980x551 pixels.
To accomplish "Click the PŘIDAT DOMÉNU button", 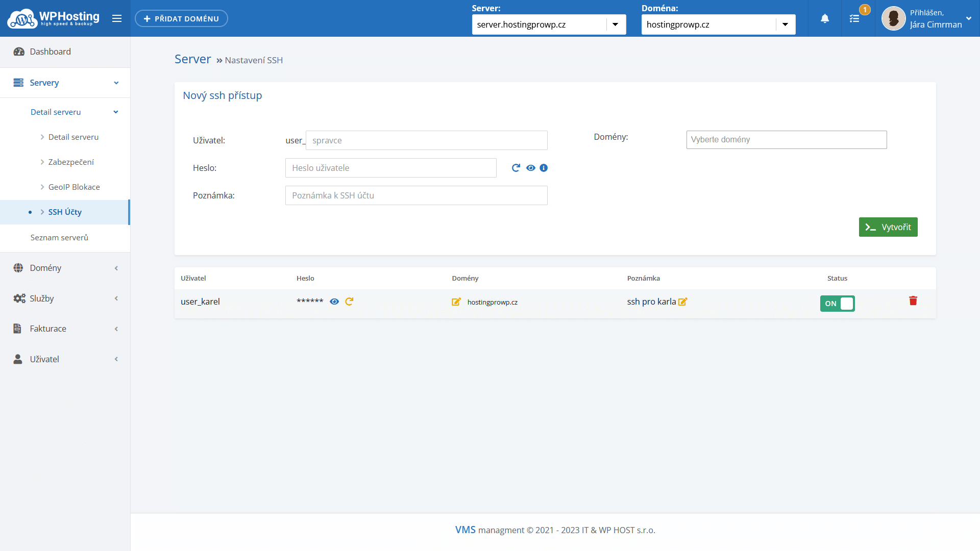I will [x=181, y=19].
